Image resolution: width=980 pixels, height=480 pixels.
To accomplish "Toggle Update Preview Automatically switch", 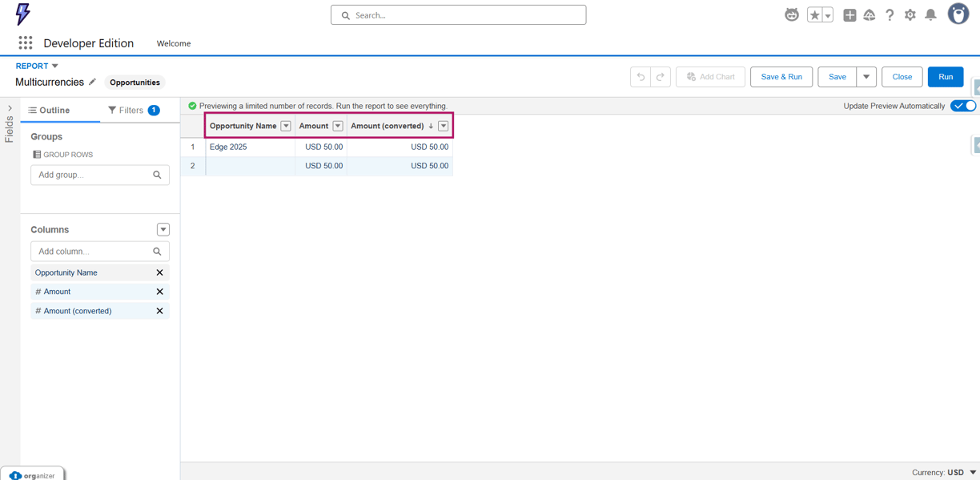I will [x=963, y=106].
